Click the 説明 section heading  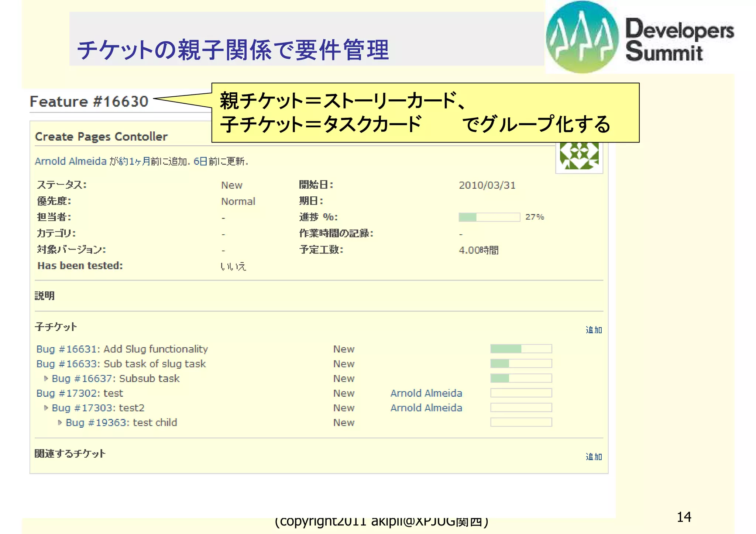click(x=45, y=296)
